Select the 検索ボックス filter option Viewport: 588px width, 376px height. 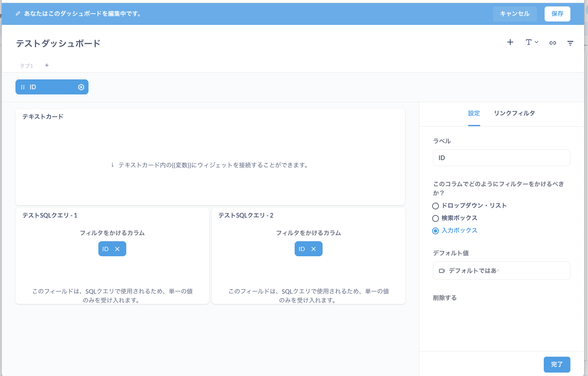pos(435,218)
